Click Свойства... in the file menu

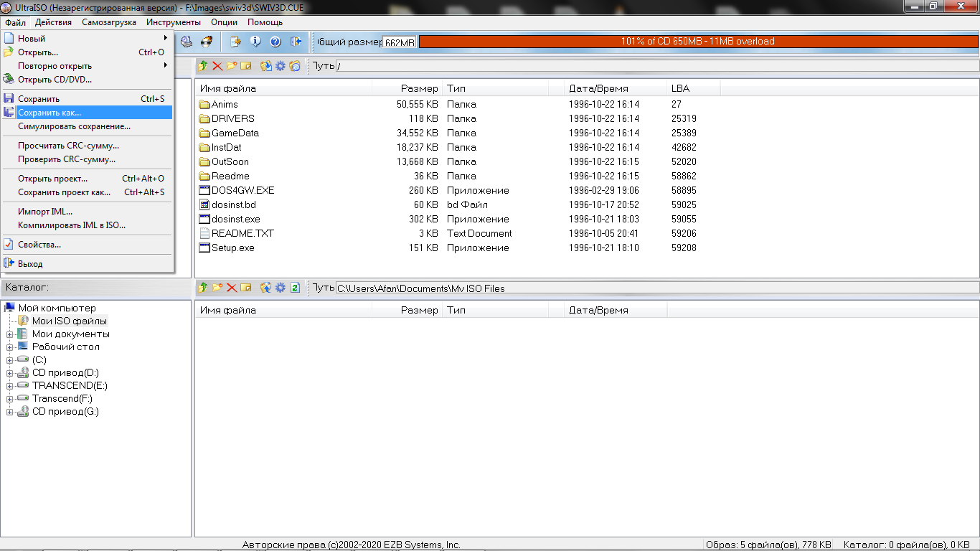(87, 245)
